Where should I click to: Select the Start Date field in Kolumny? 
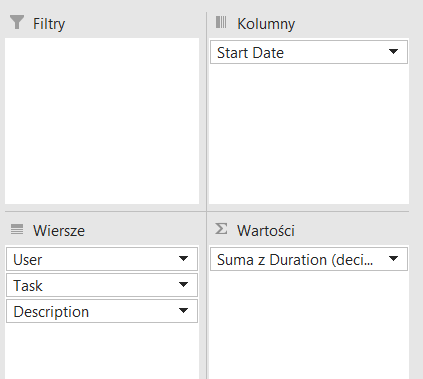(x=309, y=52)
